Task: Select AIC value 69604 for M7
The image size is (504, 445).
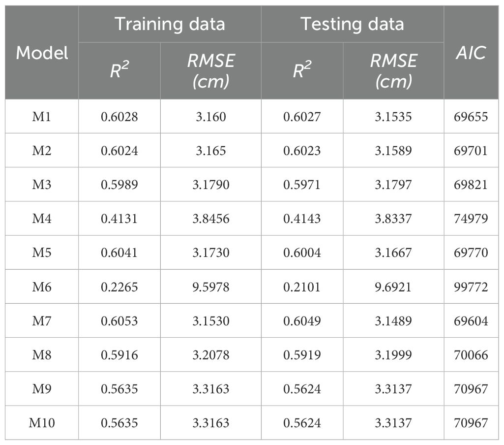Action: (x=471, y=321)
